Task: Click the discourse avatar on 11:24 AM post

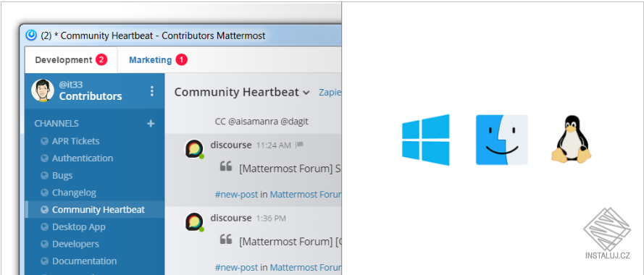Action: [194, 149]
